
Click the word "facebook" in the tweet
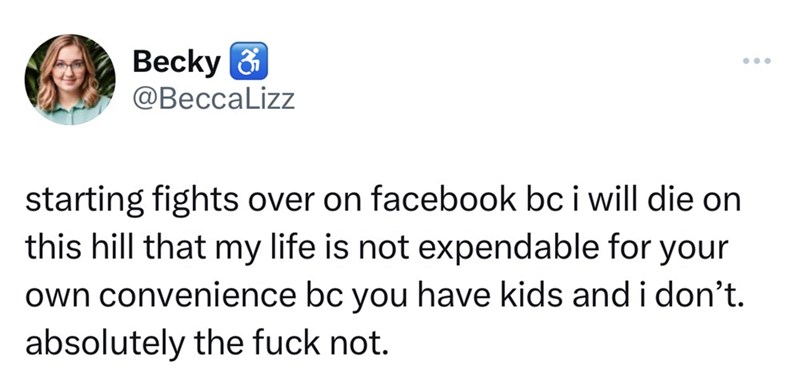443,199
